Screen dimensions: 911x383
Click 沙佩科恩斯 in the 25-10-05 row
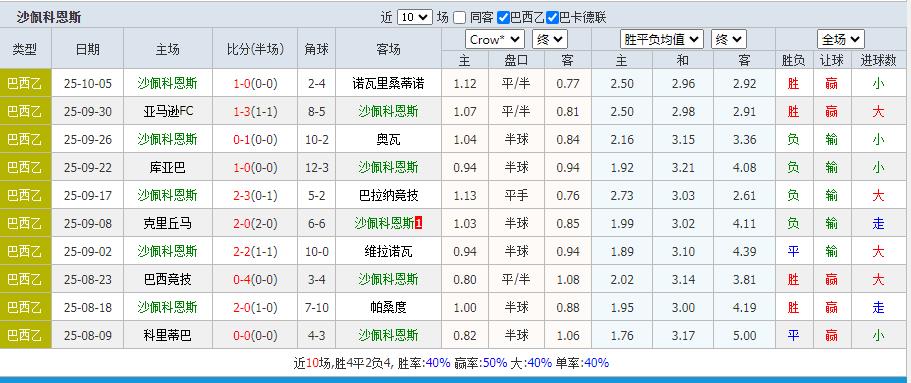[x=168, y=84]
